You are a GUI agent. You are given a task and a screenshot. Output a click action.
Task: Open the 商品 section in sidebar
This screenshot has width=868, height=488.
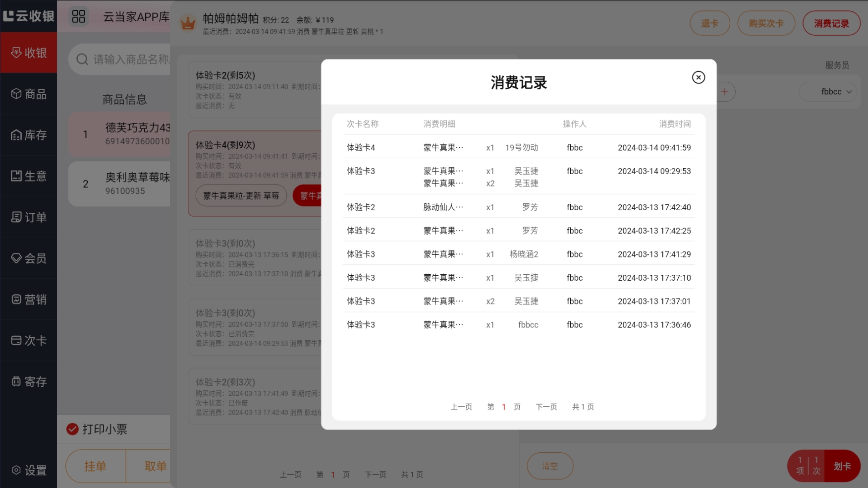(29, 94)
